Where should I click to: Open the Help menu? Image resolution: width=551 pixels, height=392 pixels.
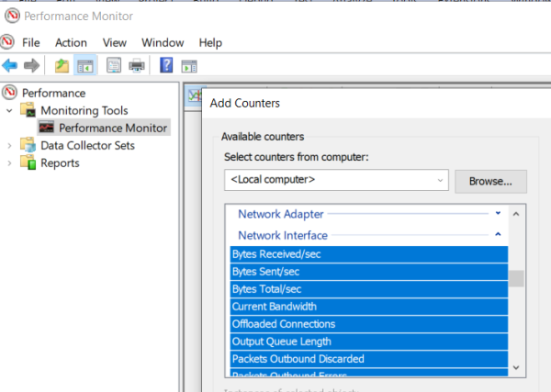(x=210, y=42)
